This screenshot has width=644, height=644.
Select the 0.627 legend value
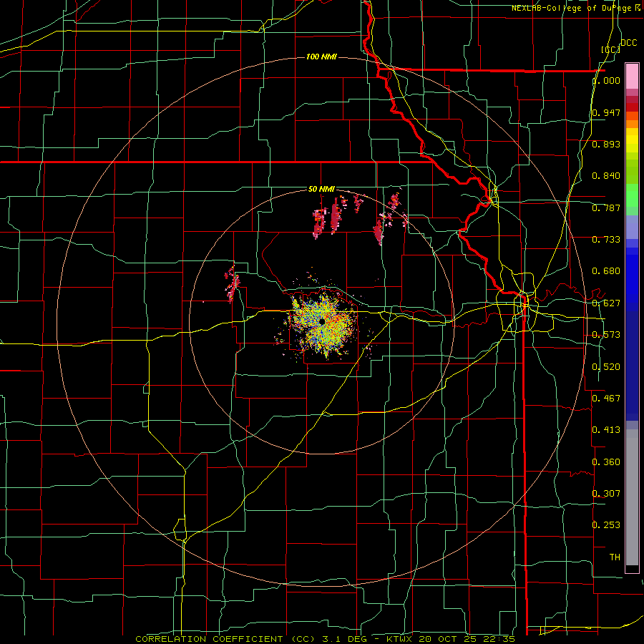click(x=606, y=303)
